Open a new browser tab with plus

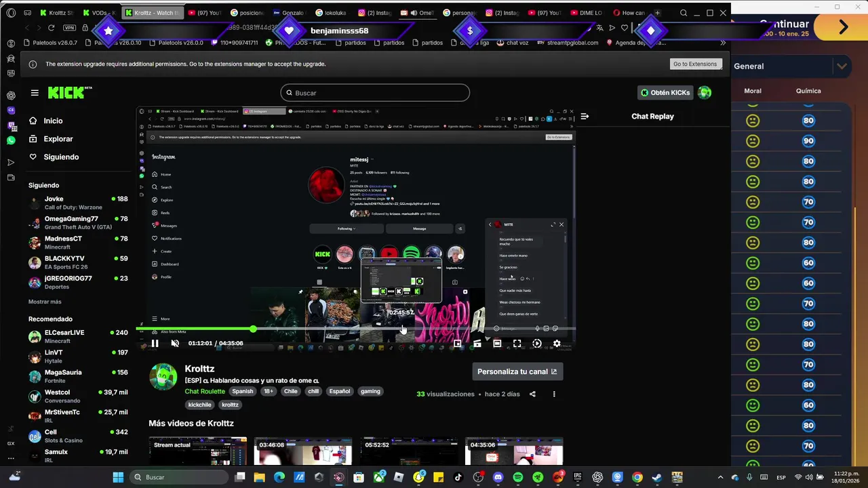[657, 13]
